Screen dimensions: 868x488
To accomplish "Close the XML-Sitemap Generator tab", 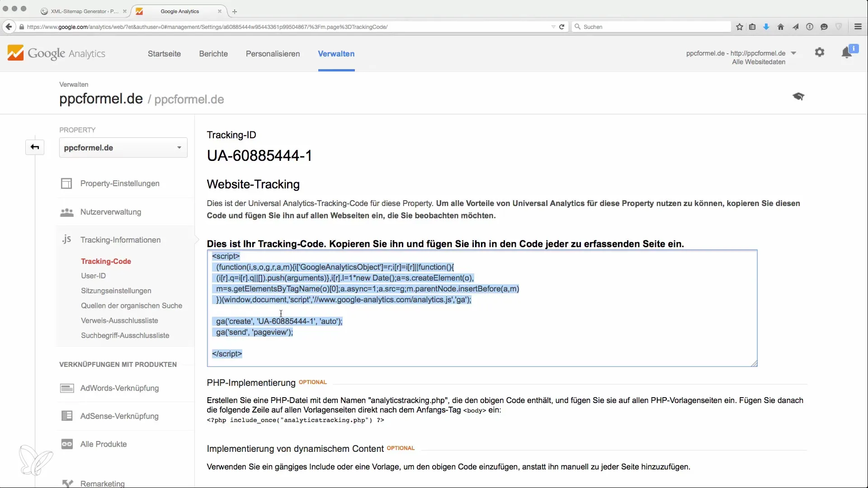I will tap(125, 11).
